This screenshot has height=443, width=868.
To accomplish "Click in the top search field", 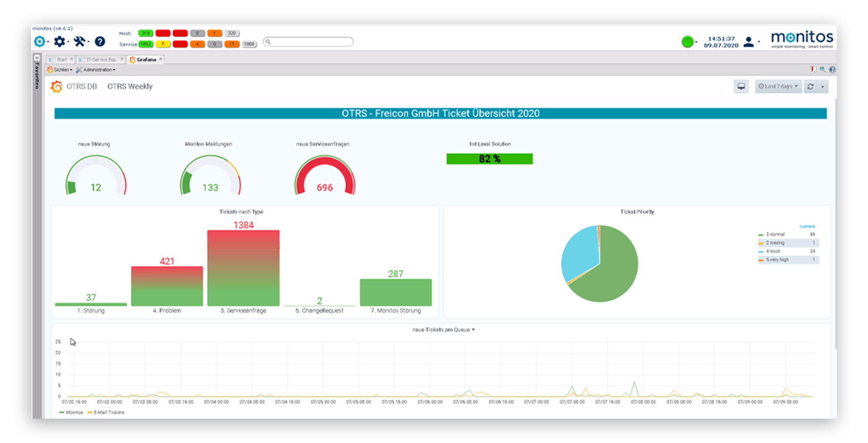I will click(308, 42).
